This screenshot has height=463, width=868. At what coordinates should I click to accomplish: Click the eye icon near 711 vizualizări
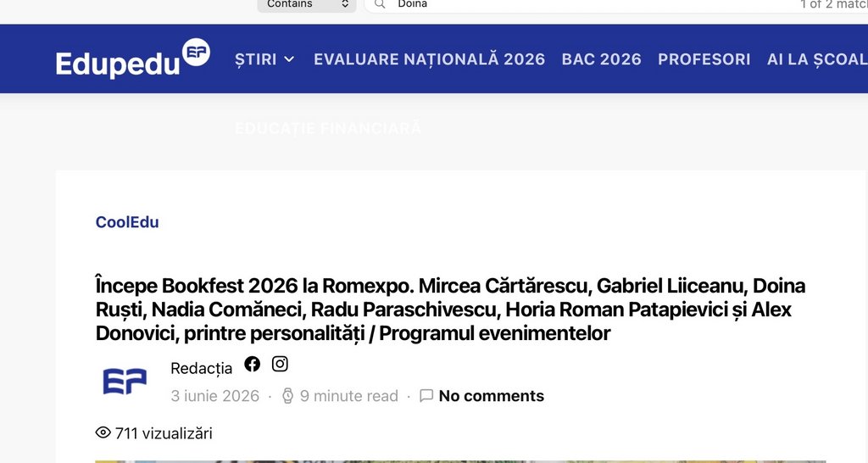[x=103, y=432]
